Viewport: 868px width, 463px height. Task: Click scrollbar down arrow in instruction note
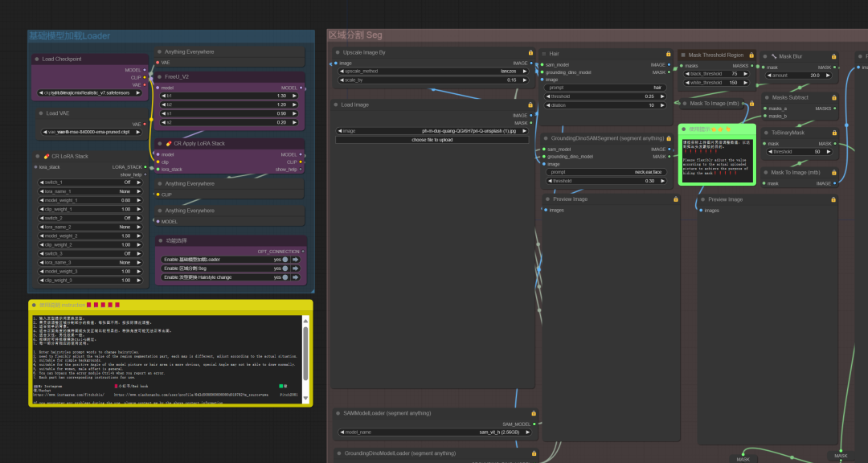tap(305, 398)
